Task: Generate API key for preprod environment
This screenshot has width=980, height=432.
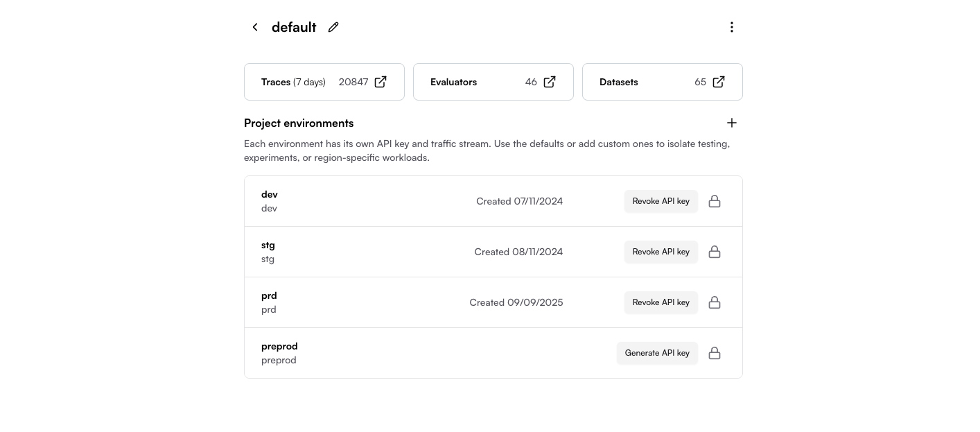Action: pos(657,353)
